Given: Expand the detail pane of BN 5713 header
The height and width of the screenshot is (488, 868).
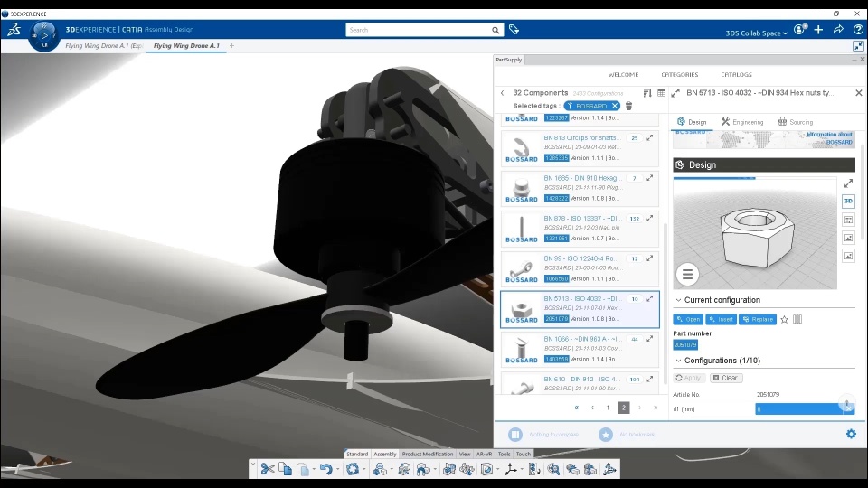Looking at the screenshot, I should 675,93.
